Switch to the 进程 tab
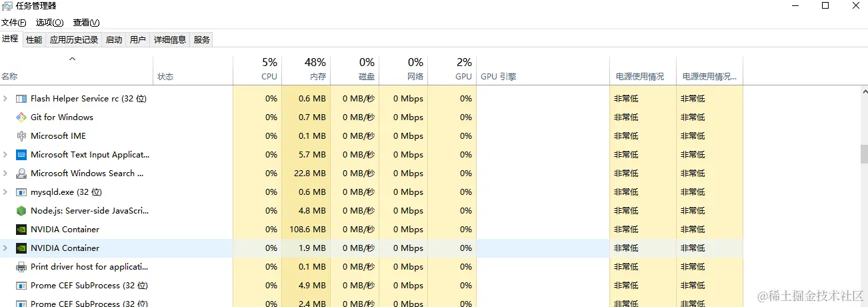The height and width of the screenshot is (307, 868). click(x=11, y=39)
